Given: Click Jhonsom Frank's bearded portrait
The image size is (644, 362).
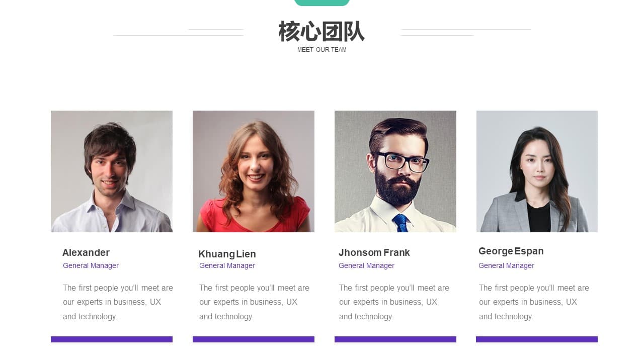Looking at the screenshot, I should 395,171.
